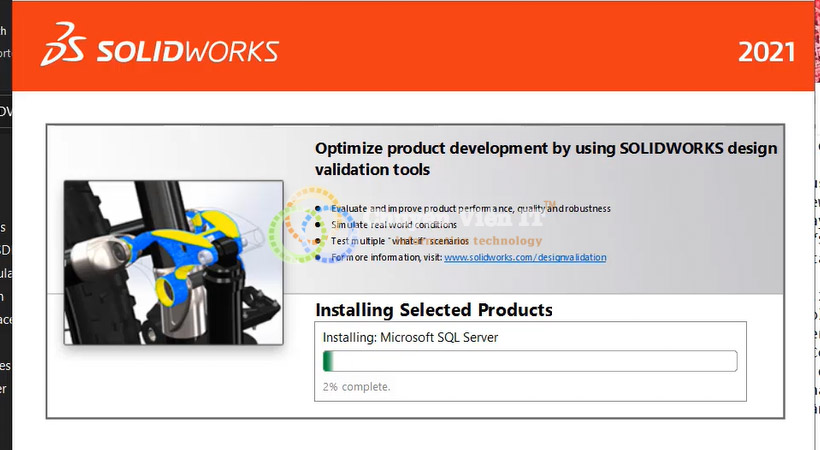The width and height of the screenshot is (820, 450).
Task: Click the 'For more information, visit:' text
Action: click(386, 258)
